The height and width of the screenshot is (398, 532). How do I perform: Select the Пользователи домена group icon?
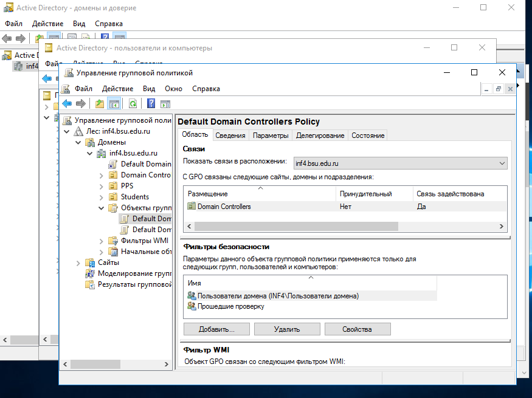192,296
